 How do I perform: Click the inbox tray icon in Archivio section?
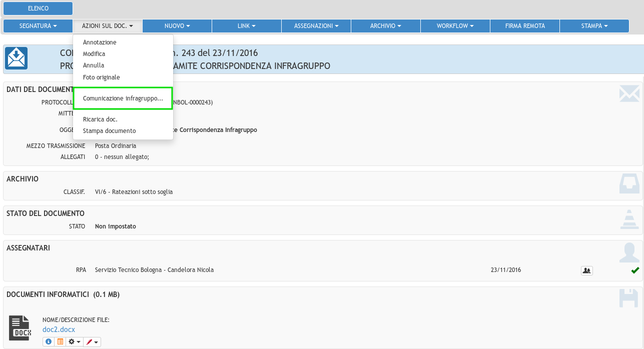click(629, 183)
